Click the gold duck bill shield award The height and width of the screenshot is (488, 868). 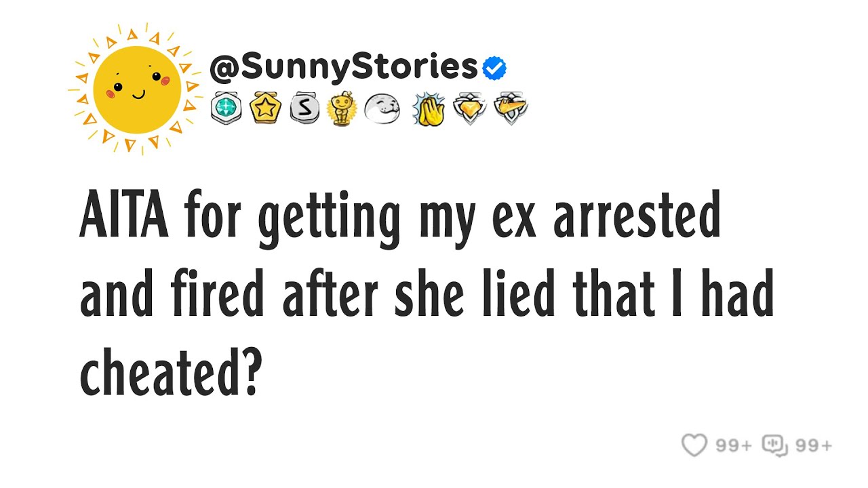click(x=510, y=108)
